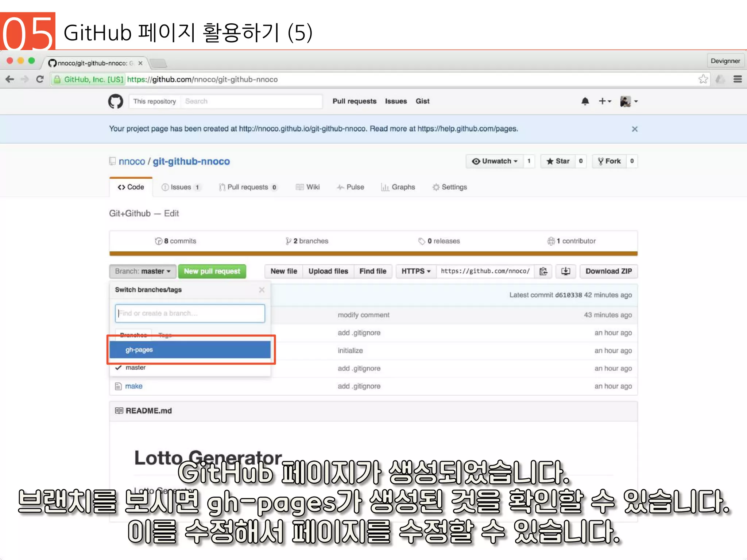Open a new browser tab
Screen dimensions: 747x560
click(158, 63)
